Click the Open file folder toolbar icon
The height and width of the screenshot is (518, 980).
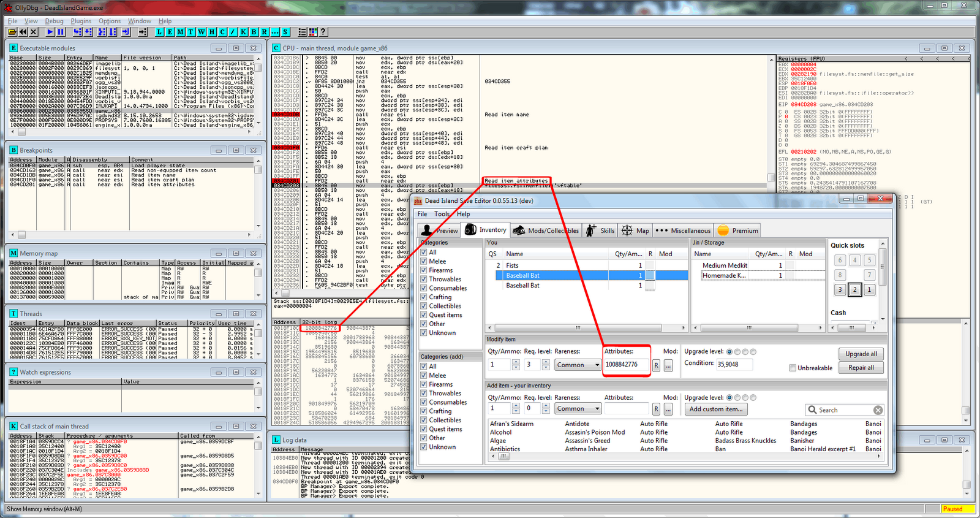(x=12, y=32)
